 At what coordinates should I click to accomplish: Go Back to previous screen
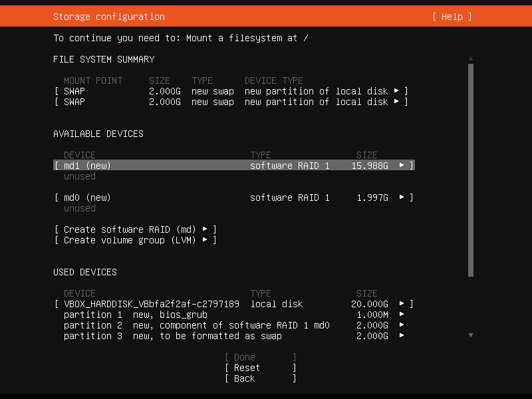click(261, 378)
